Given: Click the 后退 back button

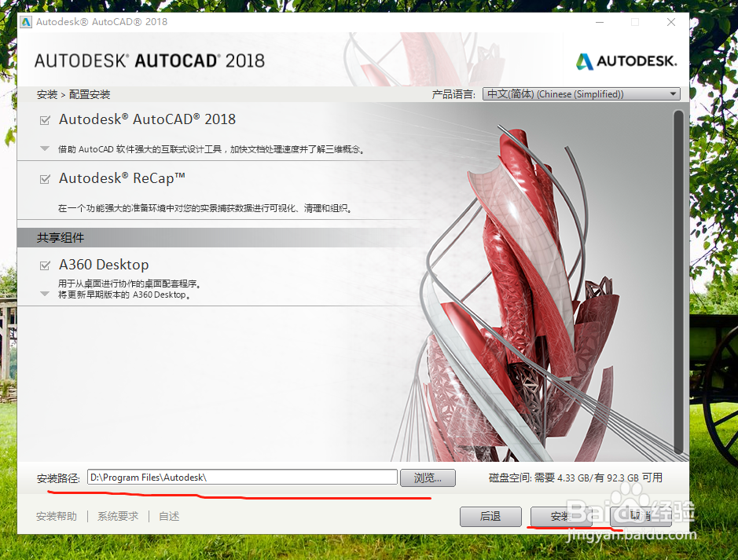Looking at the screenshot, I should click(x=490, y=516).
